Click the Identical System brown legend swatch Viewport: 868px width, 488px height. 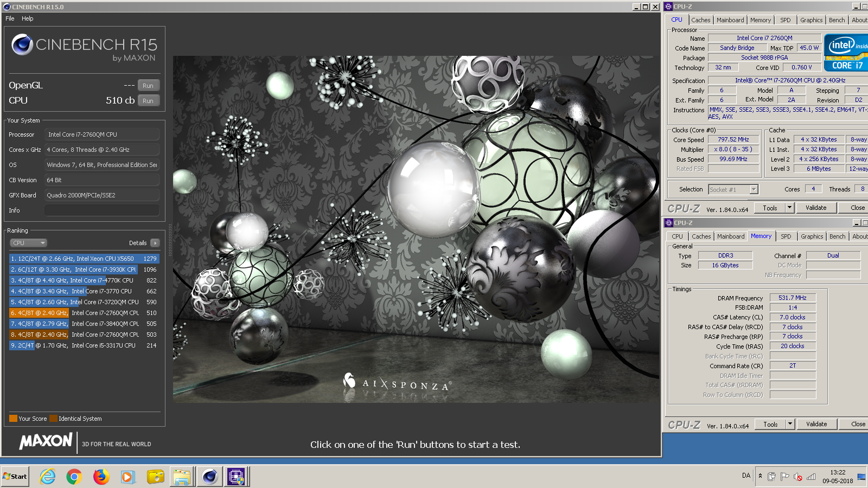tap(53, 419)
